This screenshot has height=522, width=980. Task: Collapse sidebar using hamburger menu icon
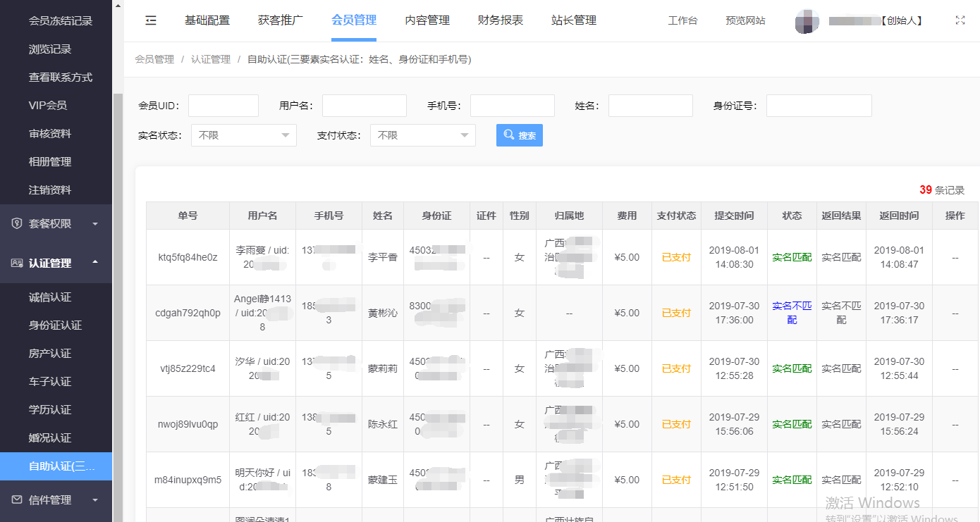tap(151, 20)
